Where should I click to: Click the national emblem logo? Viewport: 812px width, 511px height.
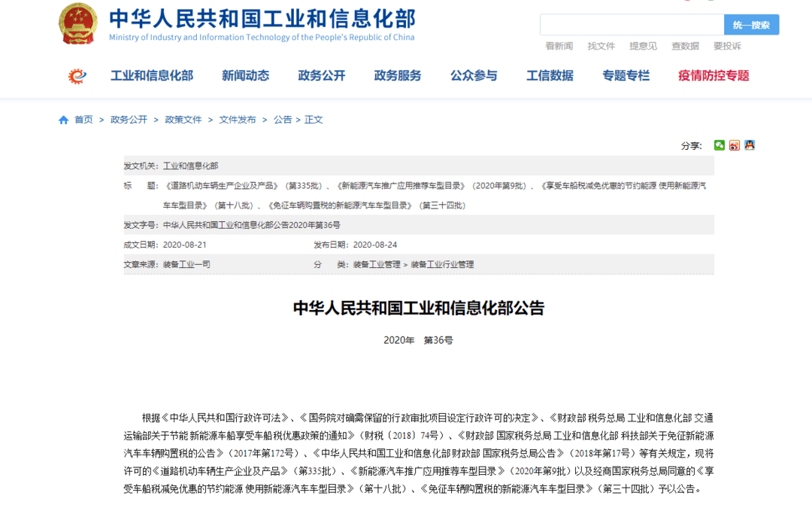coord(77,24)
